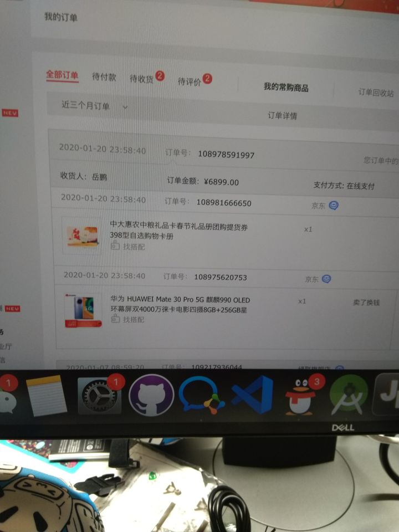Click the 订单详情 column header

(x=282, y=116)
